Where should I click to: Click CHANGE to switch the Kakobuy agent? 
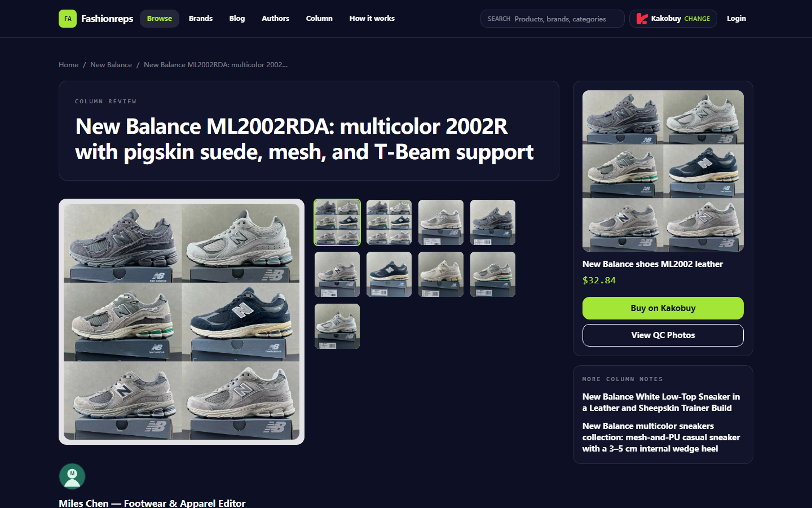pos(697,19)
